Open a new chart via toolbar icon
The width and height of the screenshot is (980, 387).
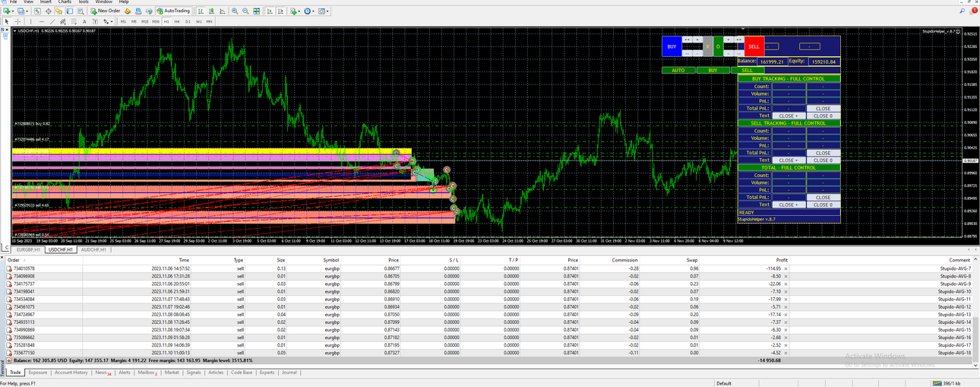pos(6,11)
